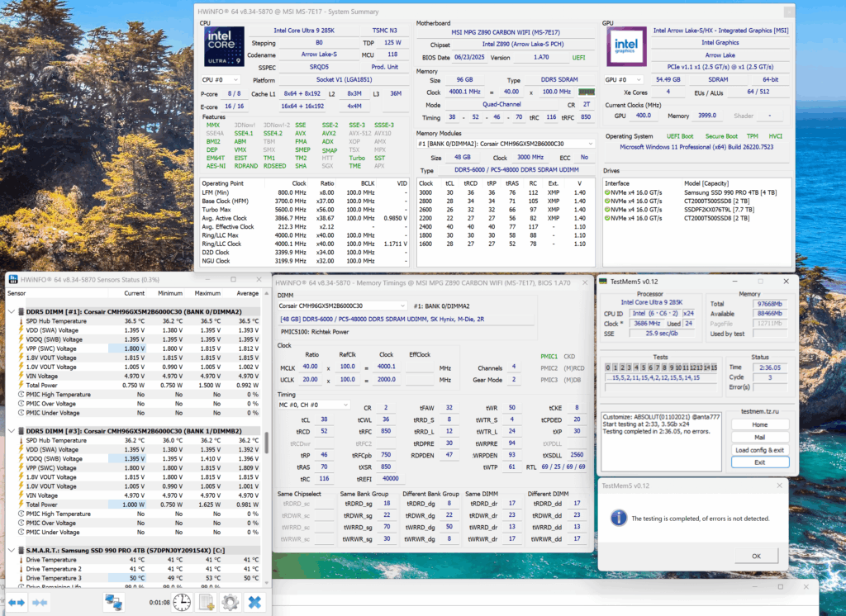The image size is (846, 616).
Task: Open the MC #0, CH #0 dropdown
Action: (313, 405)
